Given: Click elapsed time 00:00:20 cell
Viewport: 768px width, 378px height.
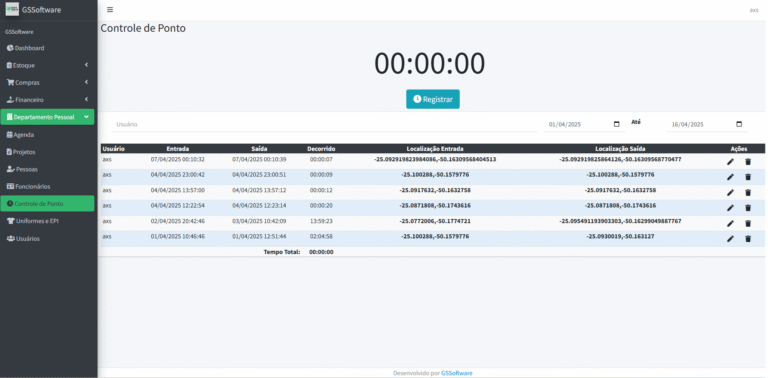Looking at the screenshot, I should 321,206.
